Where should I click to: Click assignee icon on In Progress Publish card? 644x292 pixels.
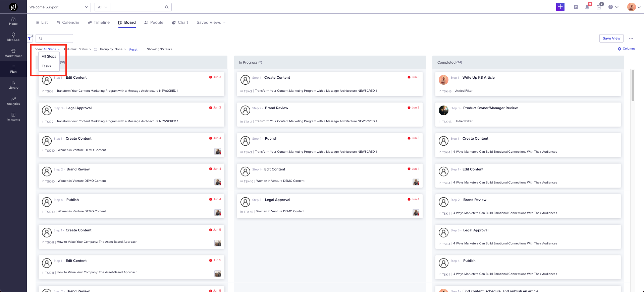(x=245, y=141)
